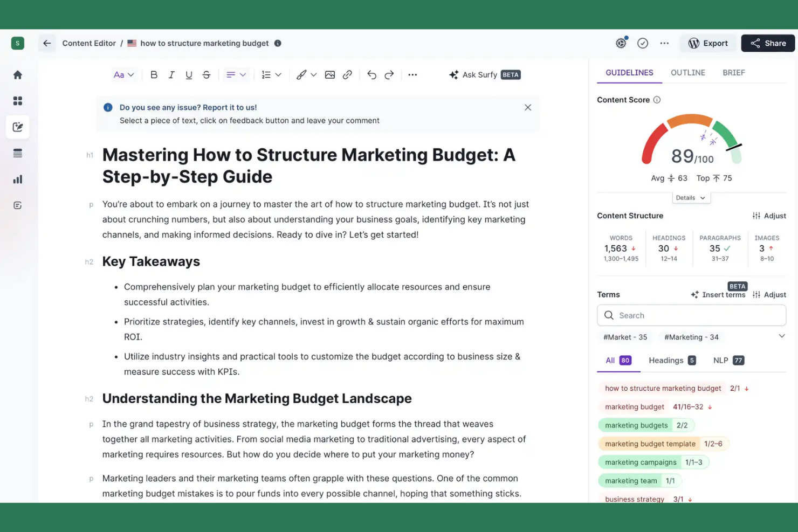798x532 pixels.
Task: Open the numbered list dropdown
Action: [271, 75]
